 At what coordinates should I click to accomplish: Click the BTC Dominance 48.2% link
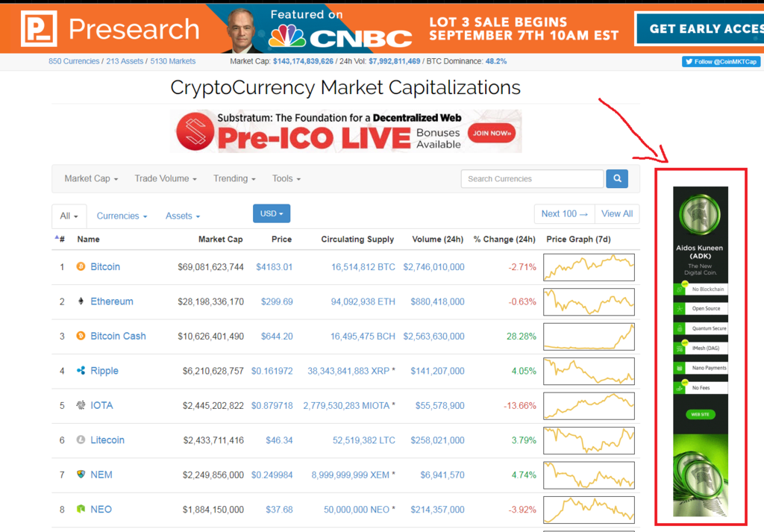coord(496,61)
